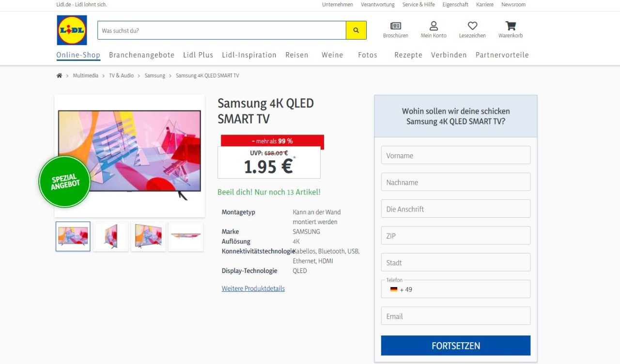Click the Eigenschaft top link
620x364 pixels.
(x=455, y=4)
